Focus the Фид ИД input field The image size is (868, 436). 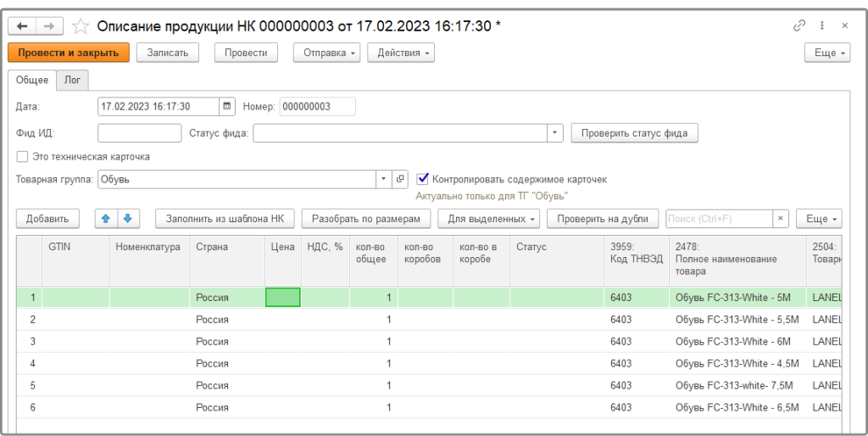140,133
